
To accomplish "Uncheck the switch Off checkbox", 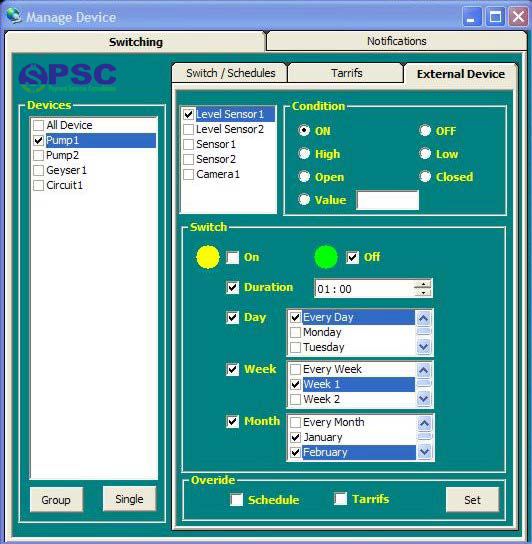I will pos(352,257).
